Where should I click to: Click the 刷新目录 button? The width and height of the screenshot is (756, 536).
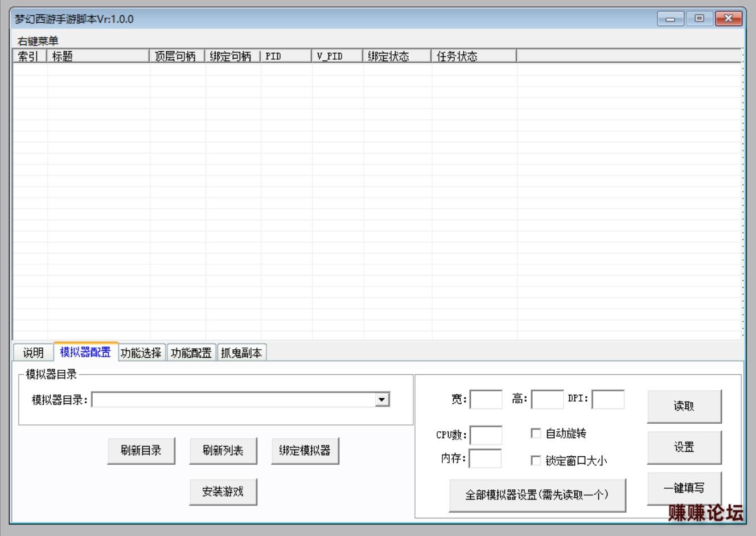pos(141,451)
